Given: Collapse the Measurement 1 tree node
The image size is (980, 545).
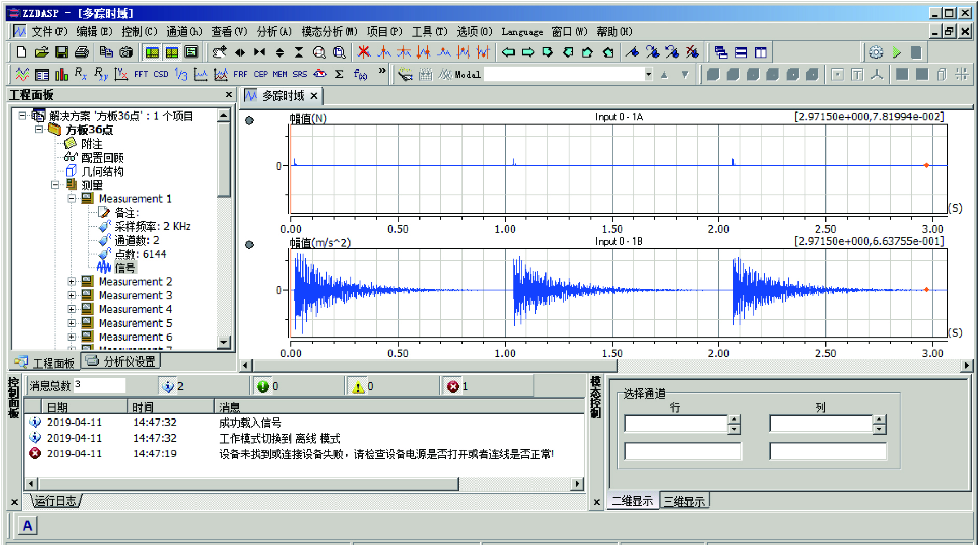Looking at the screenshot, I should [x=72, y=199].
